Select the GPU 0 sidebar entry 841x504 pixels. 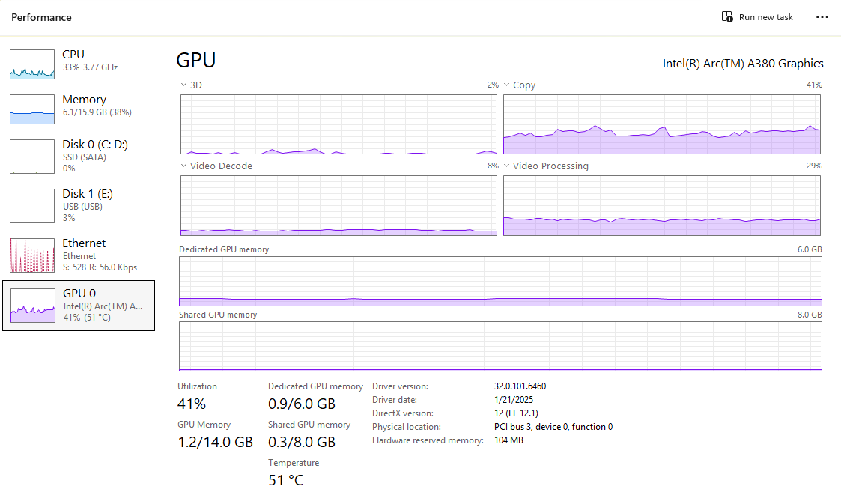click(79, 306)
